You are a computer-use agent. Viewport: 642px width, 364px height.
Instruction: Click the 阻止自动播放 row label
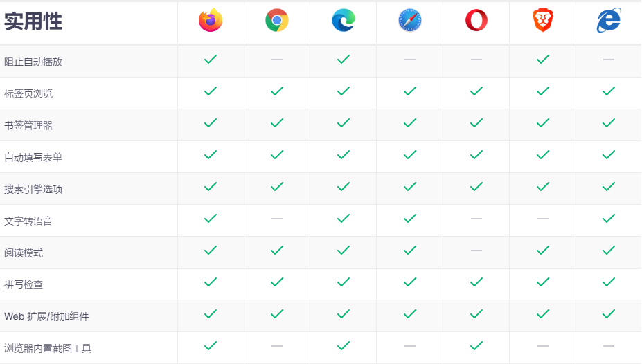pos(33,62)
